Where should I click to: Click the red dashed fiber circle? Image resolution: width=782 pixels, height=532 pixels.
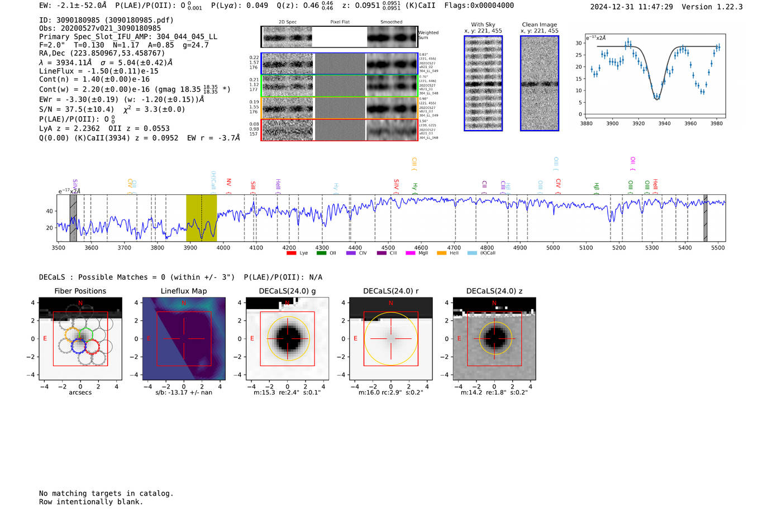(92, 346)
